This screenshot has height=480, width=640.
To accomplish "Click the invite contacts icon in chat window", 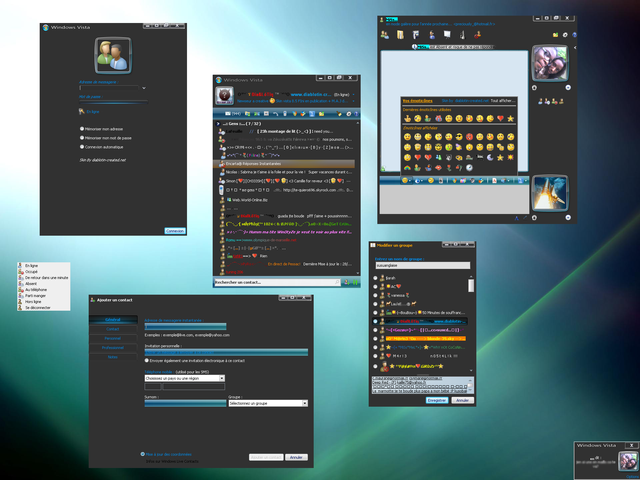I will click(x=385, y=35).
